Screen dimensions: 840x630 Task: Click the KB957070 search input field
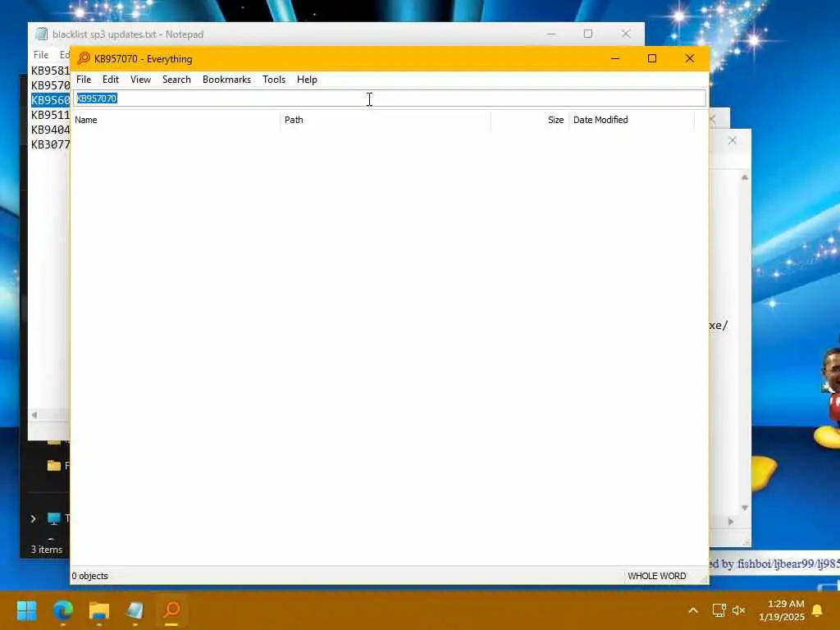pyautogui.click(x=390, y=98)
